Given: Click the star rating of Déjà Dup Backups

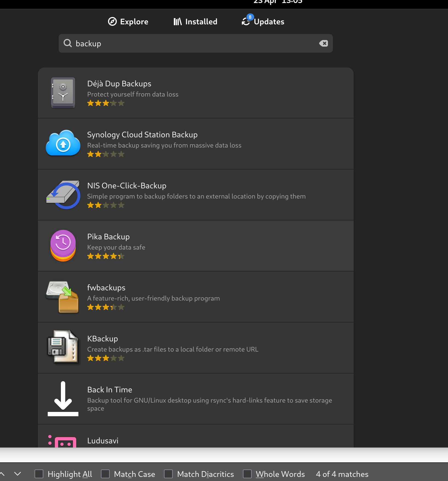Looking at the screenshot, I should [106, 103].
